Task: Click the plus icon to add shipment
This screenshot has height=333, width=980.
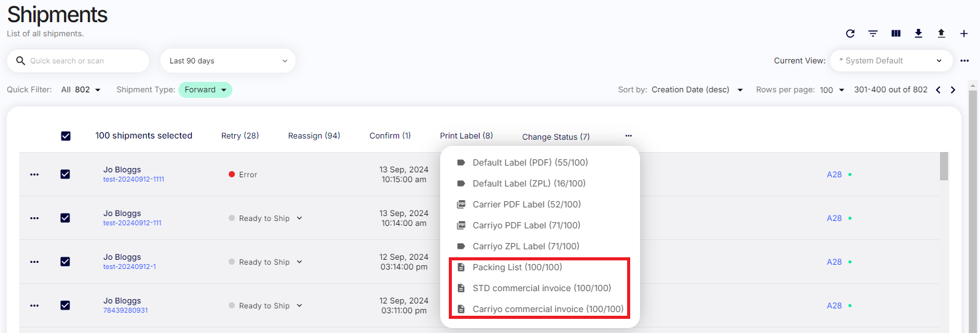Action: 964,34
